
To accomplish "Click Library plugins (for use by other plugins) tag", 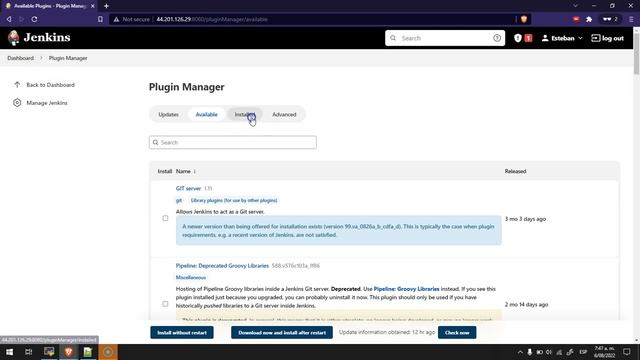I will (x=234, y=200).
